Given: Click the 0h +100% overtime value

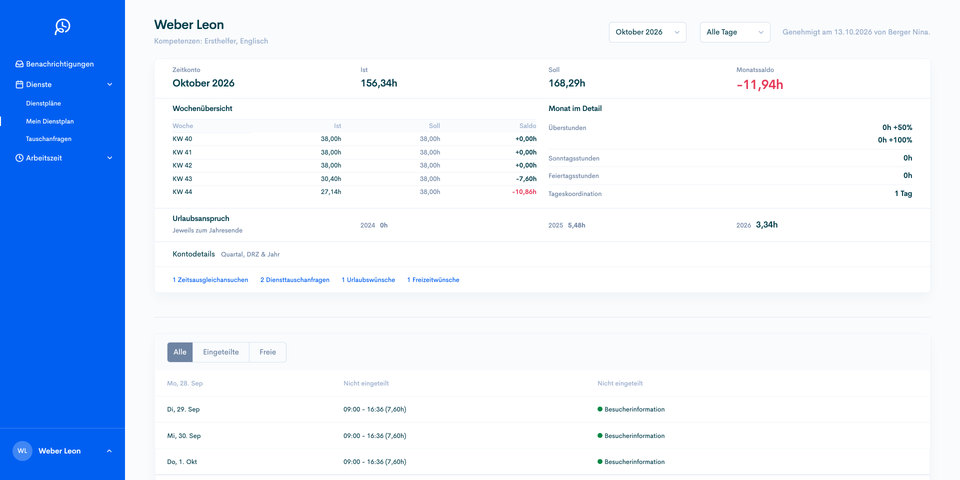Looking at the screenshot, I should [896, 140].
